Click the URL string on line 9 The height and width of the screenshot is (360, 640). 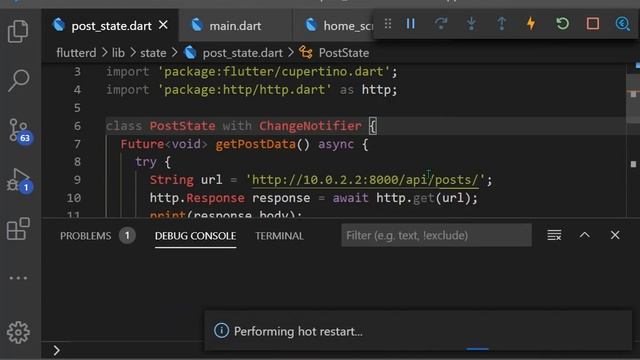(365, 180)
